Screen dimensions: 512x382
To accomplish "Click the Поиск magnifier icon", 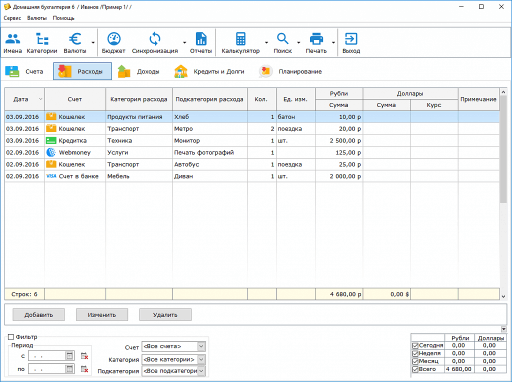I will point(283,39).
